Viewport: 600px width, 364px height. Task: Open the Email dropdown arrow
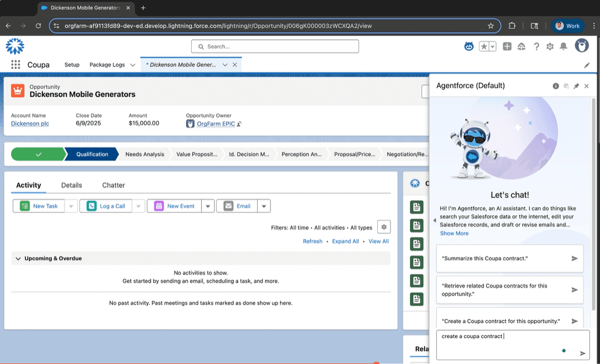pos(264,206)
